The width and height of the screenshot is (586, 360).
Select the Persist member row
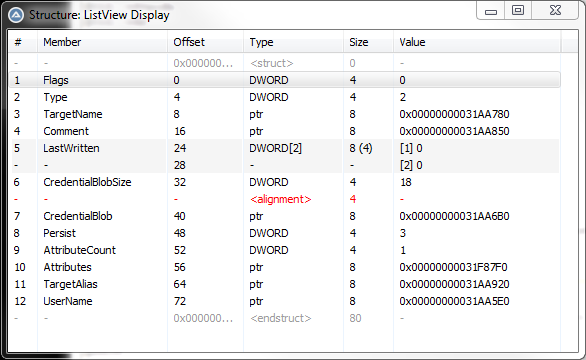click(284, 233)
